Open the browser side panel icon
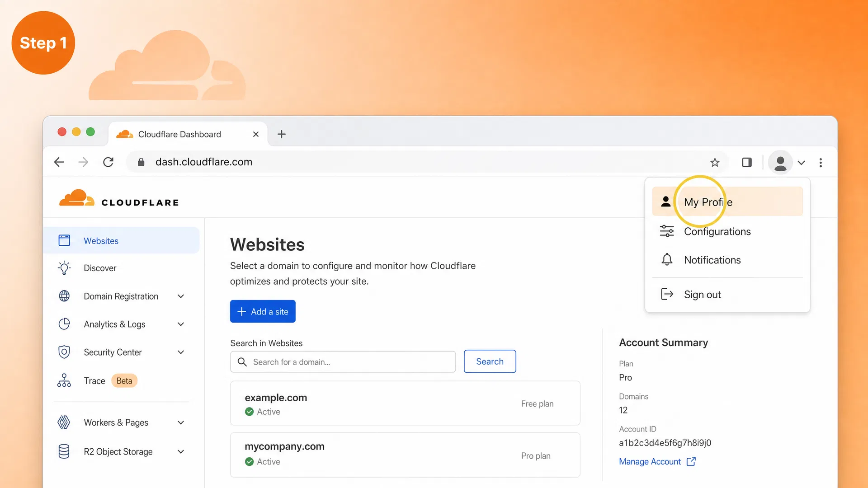Screen dimensions: 868x488 [747, 162]
